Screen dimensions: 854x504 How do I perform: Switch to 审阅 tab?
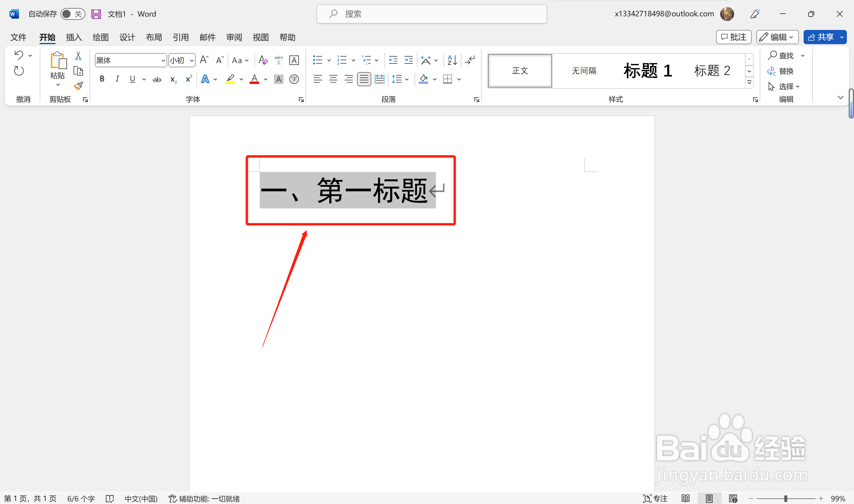tap(234, 37)
